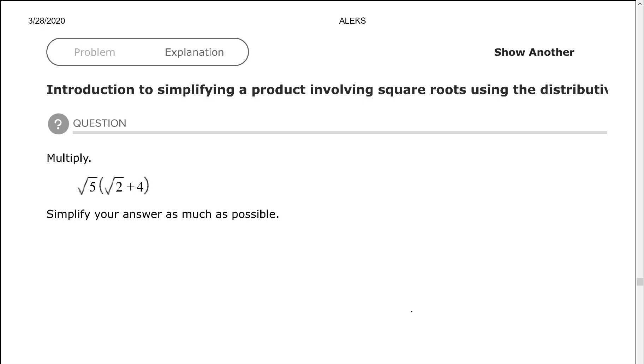This screenshot has width=644, height=364.
Task: Click the rounded tab group container
Action: 148,52
